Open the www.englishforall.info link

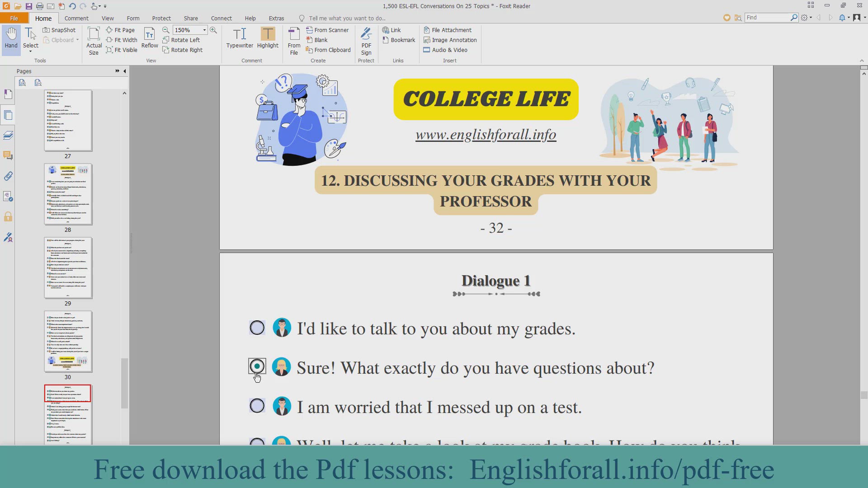point(486,135)
